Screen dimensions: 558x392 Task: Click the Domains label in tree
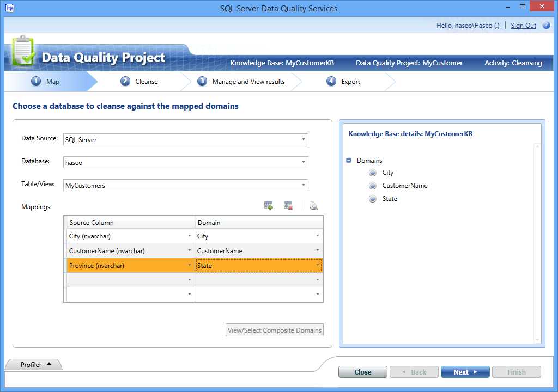pyautogui.click(x=369, y=161)
